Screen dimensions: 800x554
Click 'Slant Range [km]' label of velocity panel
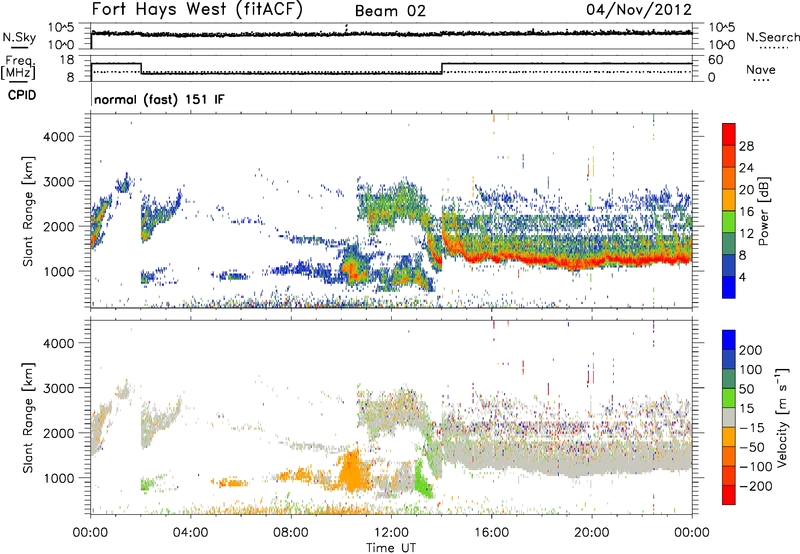[x=28, y=417]
